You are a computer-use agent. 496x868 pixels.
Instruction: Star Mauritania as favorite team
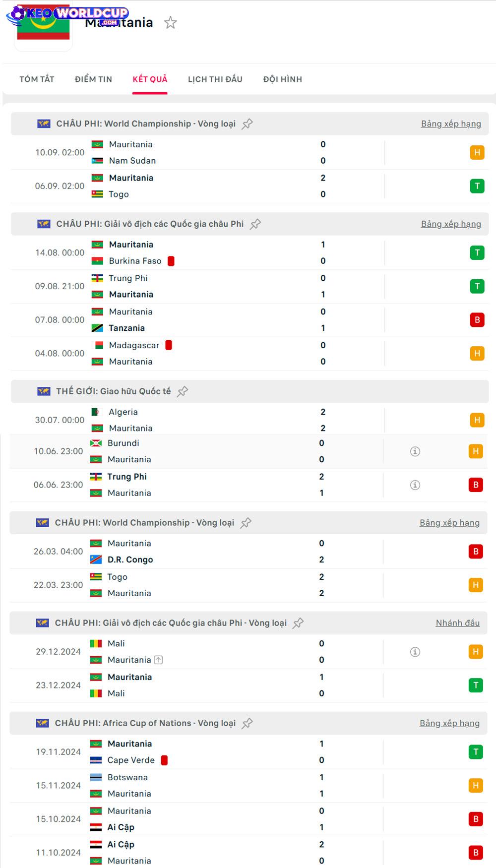point(170,23)
